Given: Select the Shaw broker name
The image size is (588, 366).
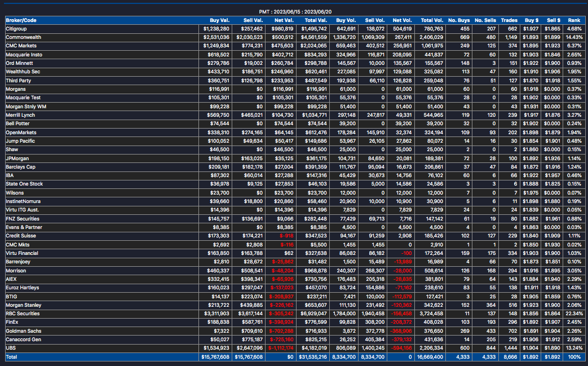Looking at the screenshot, I should 12,149.
